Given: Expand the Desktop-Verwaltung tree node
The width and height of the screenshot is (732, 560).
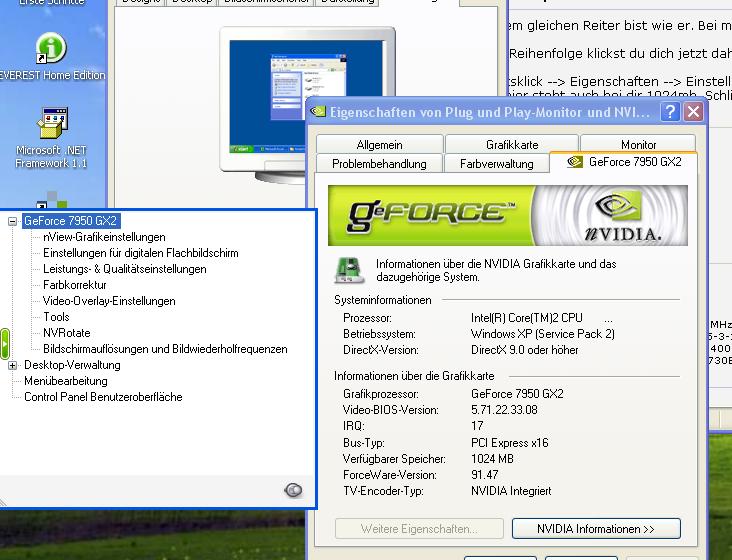Looking at the screenshot, I should pos(13,365).
